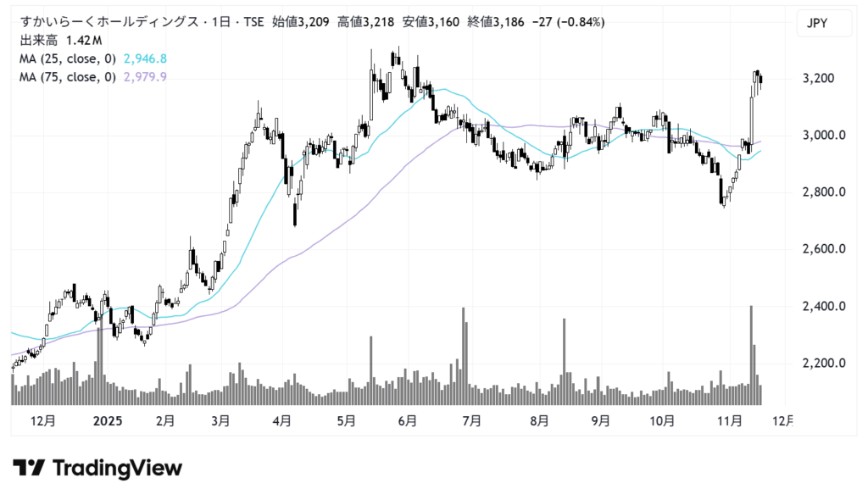
Task: Click the −27 (−0.84%) change value
Action: (x=566, y=21)
